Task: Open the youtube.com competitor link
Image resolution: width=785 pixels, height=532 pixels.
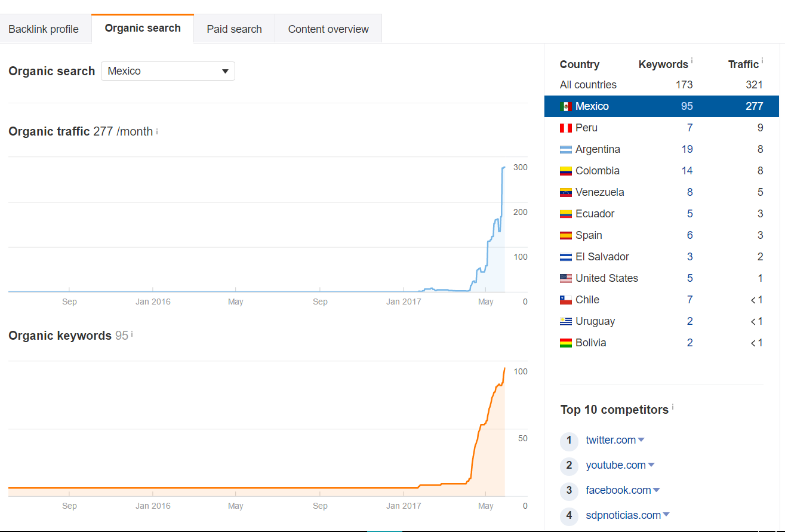Action: tap(615, 465)
